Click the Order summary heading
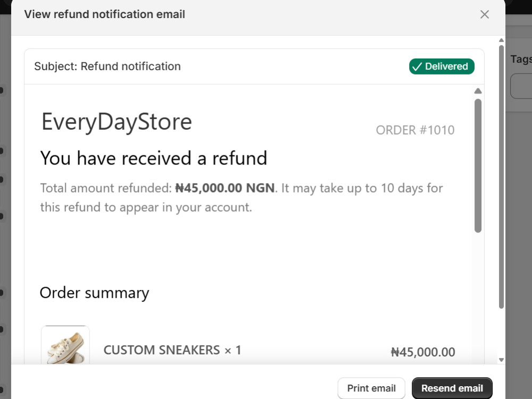Image resolution: width=532 pixels, height=399 pixels. 94,293
